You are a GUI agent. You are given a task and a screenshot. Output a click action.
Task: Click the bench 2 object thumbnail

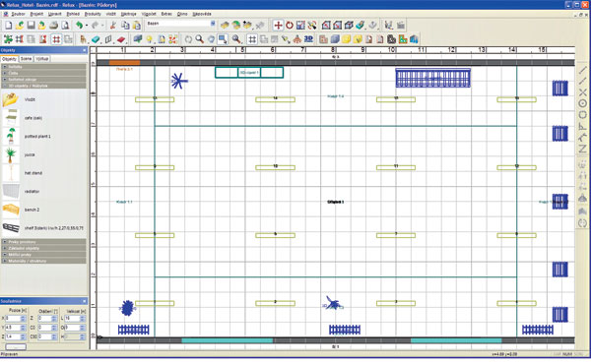coord(11,210)
